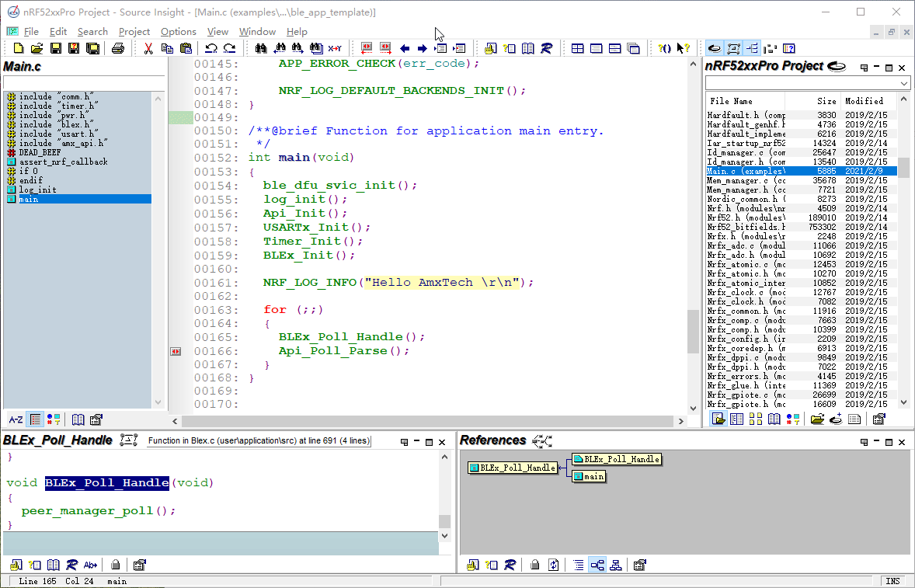The height and width of the screenshot is (588, 915).
Task: Click the Search binoculars icon
Action: pyautogui.click(x=261, y=48)
